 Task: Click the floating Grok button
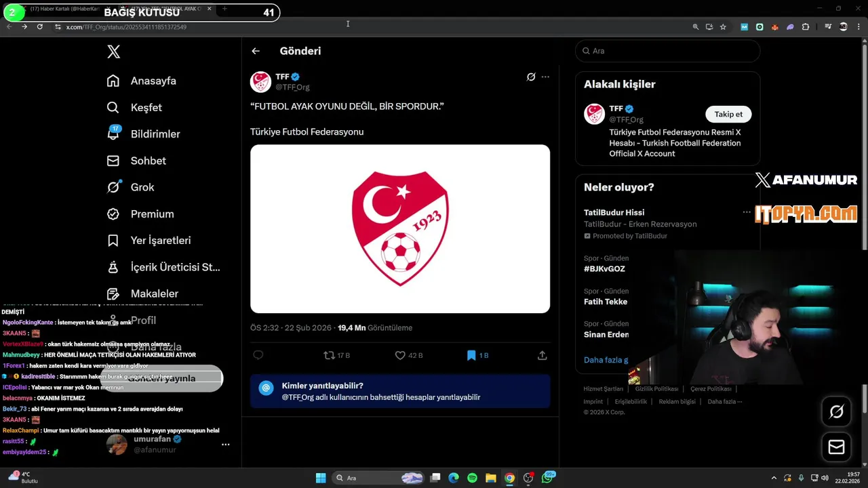tap(836, 411)
